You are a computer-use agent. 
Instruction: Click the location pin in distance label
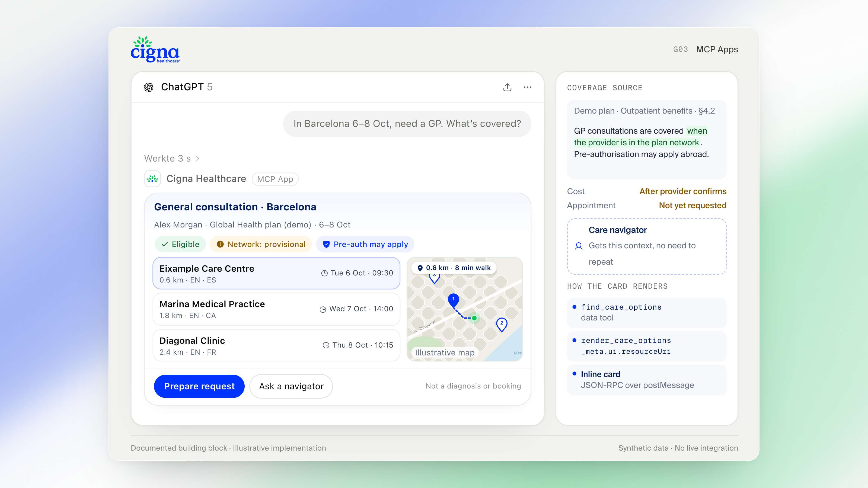(x=420, y=268)
